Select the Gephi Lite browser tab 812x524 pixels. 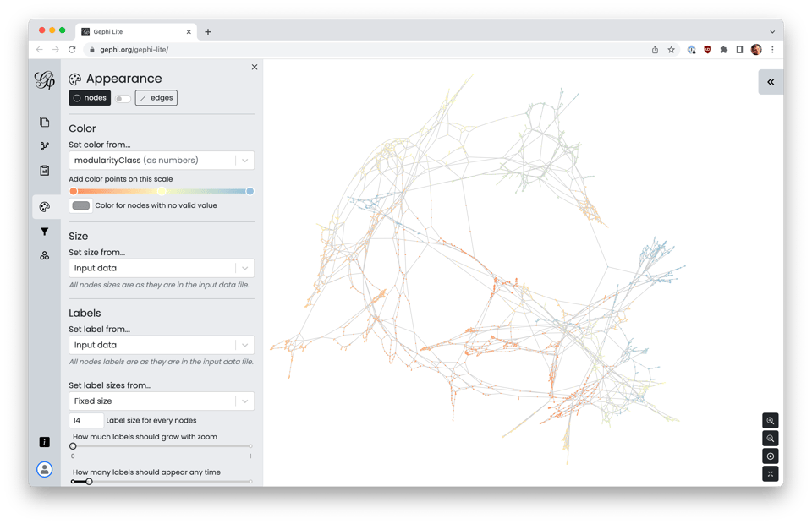coord(135,31)
